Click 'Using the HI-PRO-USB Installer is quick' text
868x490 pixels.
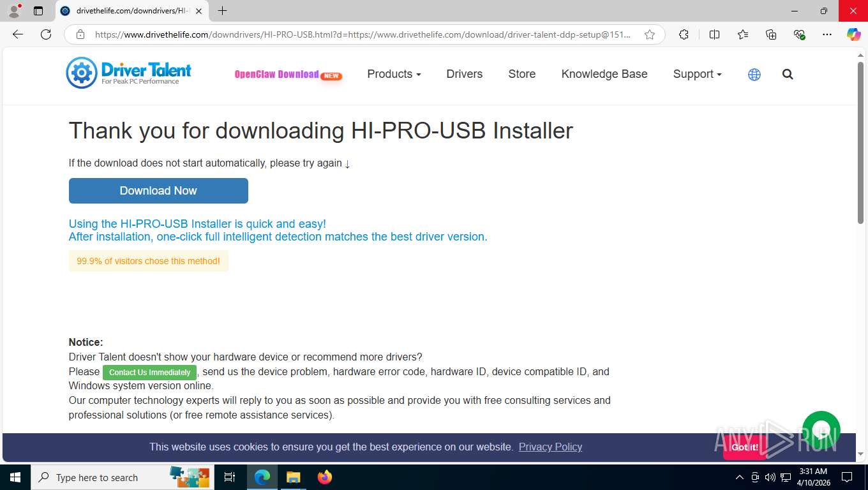coord(197,224)
